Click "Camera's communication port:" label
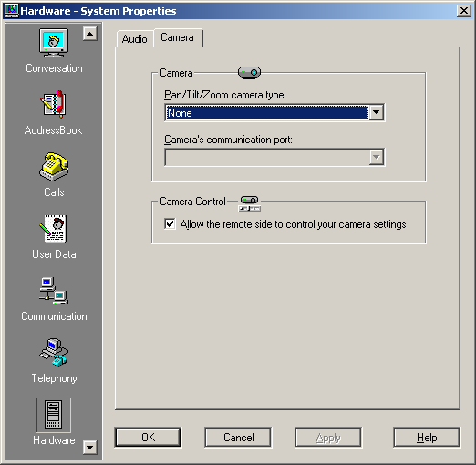Screen dimensions: 476x465 click(x=228, y=139)
